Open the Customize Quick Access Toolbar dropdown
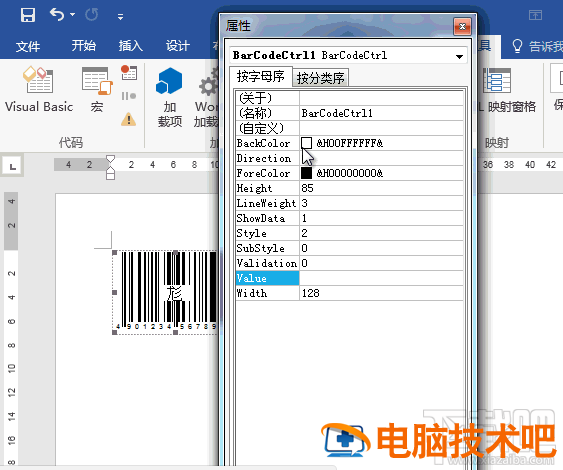Image resolution: width=563 pixels, height=470 pixels. pos(120,17)
